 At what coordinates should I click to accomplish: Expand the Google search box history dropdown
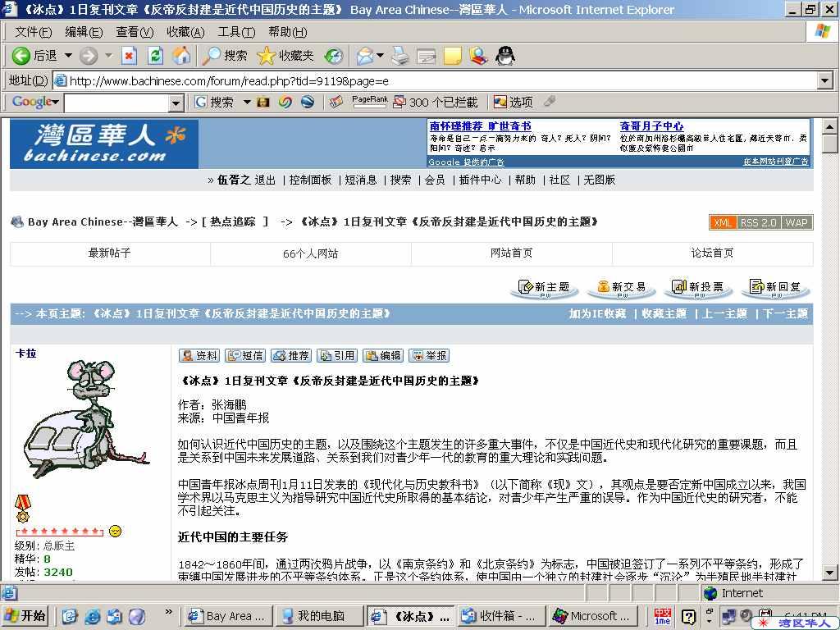point(176,103)
